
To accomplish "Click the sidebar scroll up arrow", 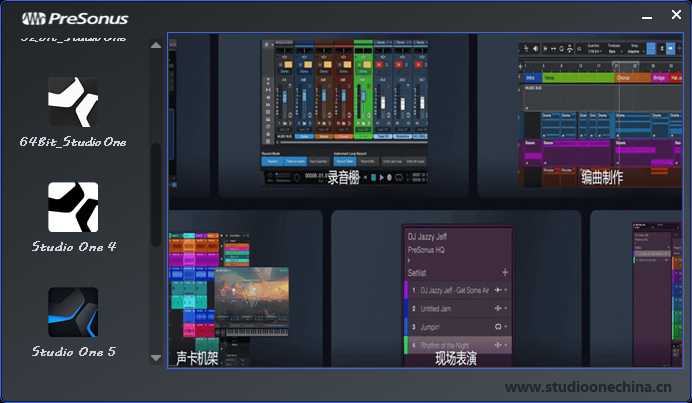I will point(156,45).
